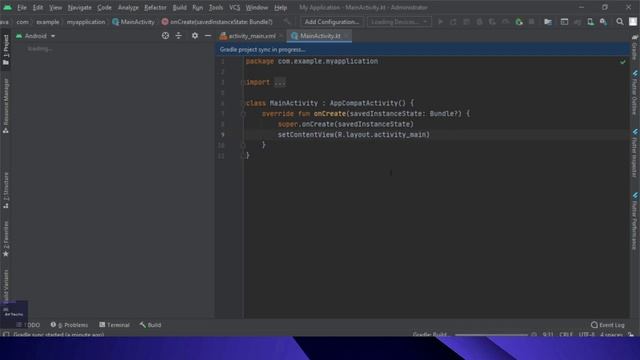Open Project panel gear settings

195,36
